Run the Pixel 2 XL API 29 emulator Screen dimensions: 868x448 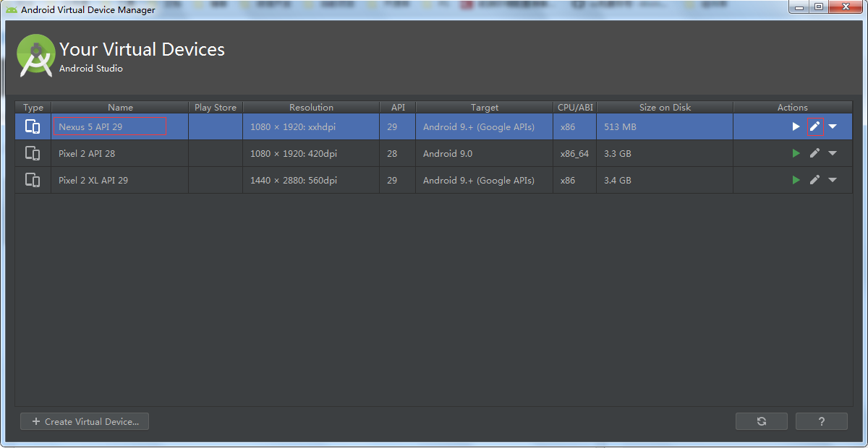(x=796, y=180)
